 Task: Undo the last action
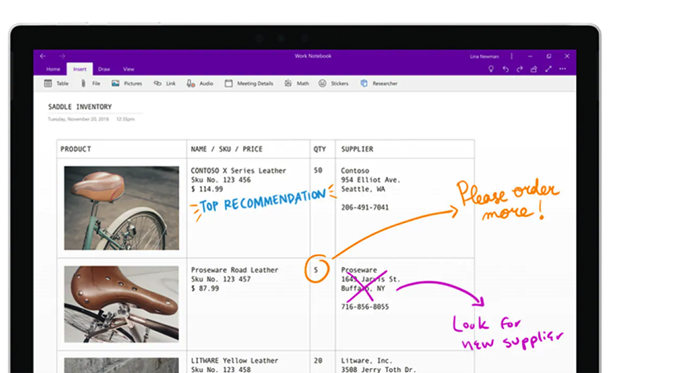[505, 69]
